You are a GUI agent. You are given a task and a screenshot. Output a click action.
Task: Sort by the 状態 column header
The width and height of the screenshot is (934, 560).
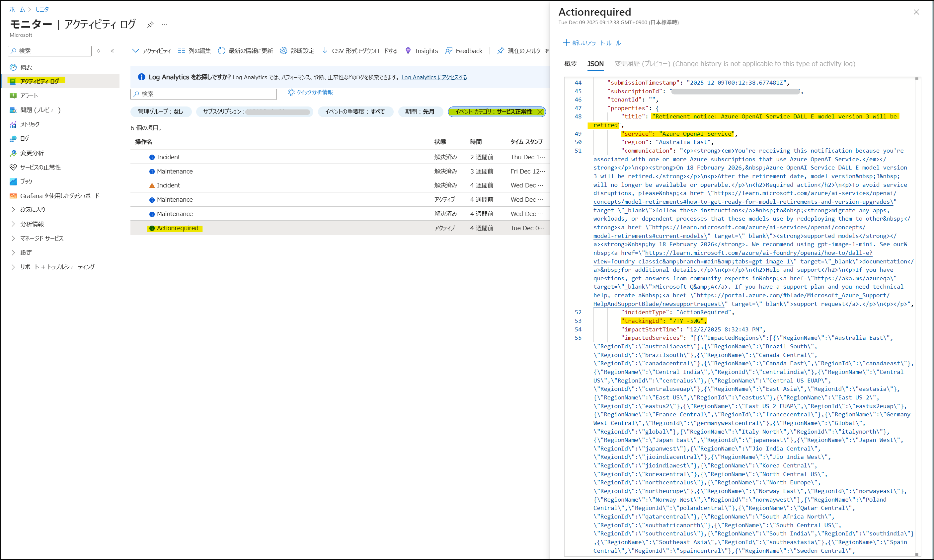[440, 142]
